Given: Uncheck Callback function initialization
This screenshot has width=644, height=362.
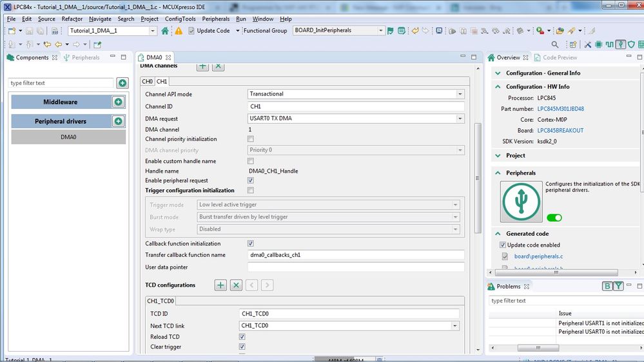Looking at the screenshot, I should 251,243.
